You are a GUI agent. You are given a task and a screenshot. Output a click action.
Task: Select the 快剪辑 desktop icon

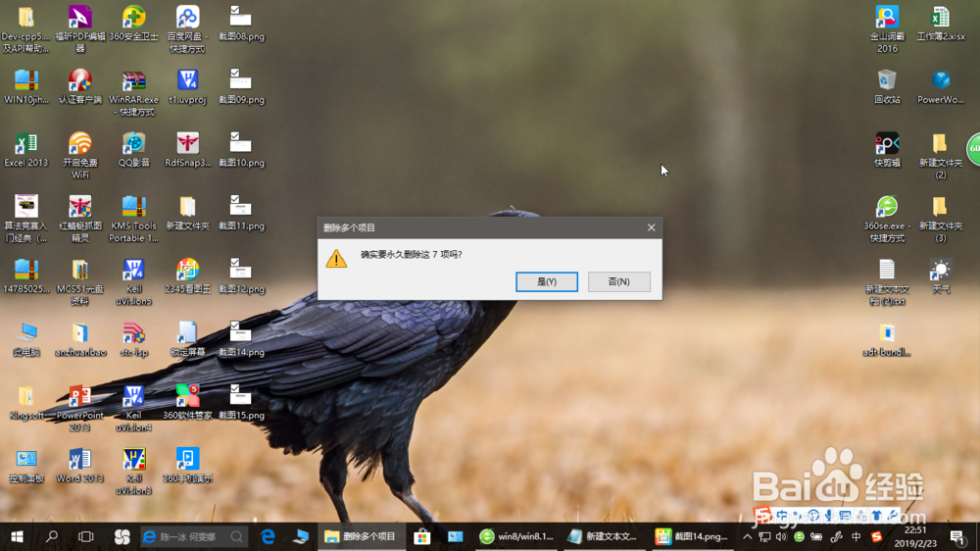pos(888,149)
